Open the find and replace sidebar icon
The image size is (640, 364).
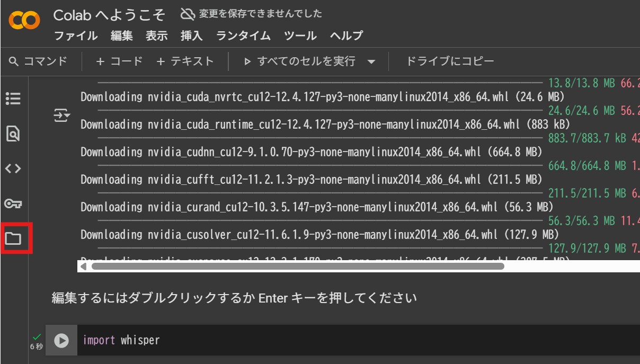click(13, 134)
